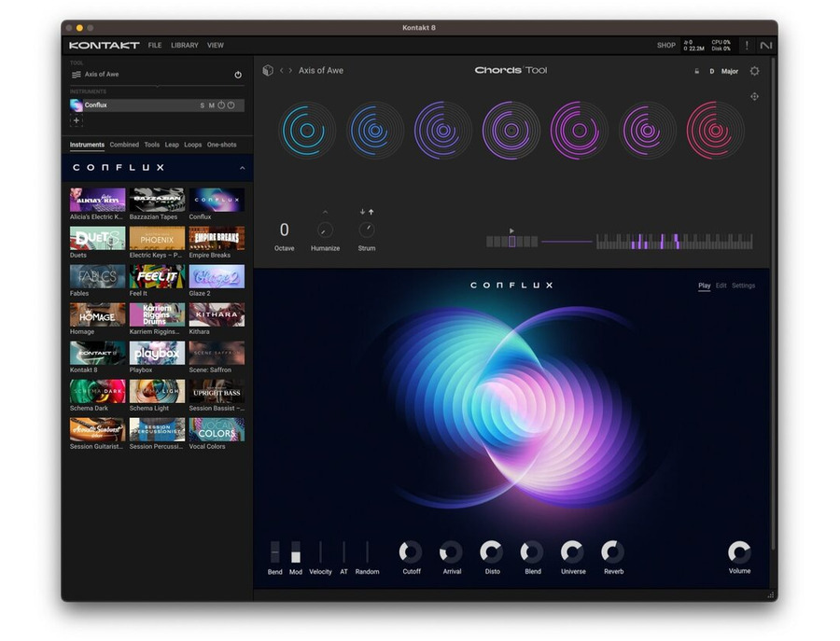Click the strum direction arrows icon
This screenshot has width=840, height=641.
367,212
